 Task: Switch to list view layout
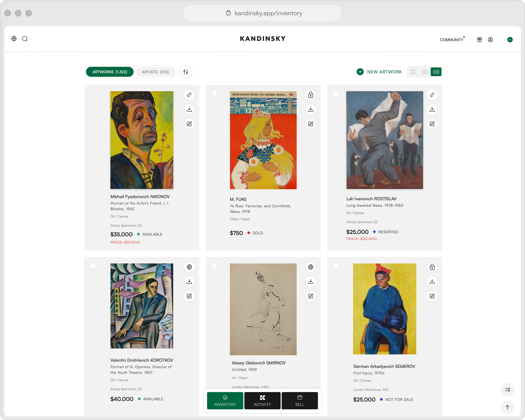point(413,72)
